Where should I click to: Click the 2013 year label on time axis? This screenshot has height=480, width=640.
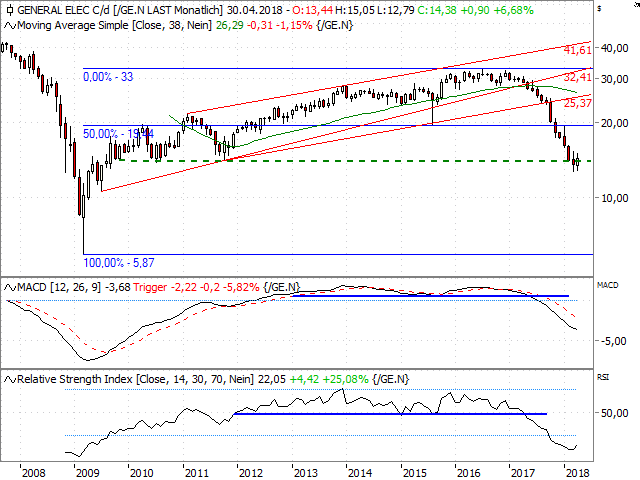tap(306, 473)
